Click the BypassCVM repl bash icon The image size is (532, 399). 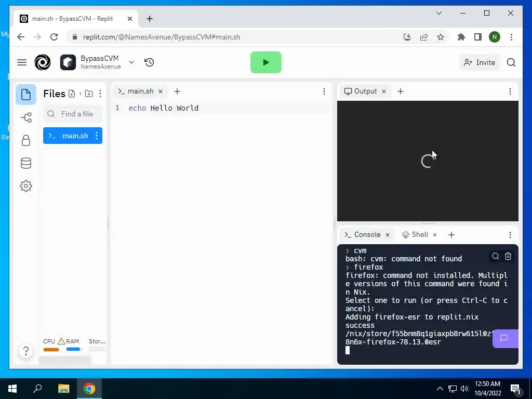[68, 62]
